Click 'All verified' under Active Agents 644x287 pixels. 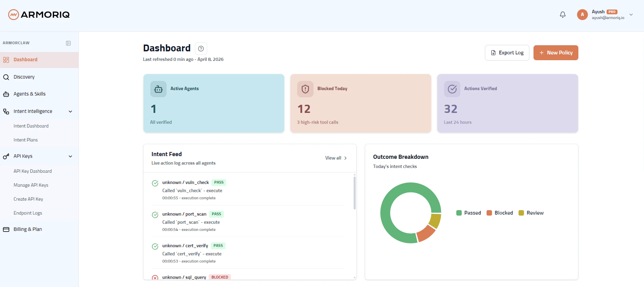pos(161,122)
